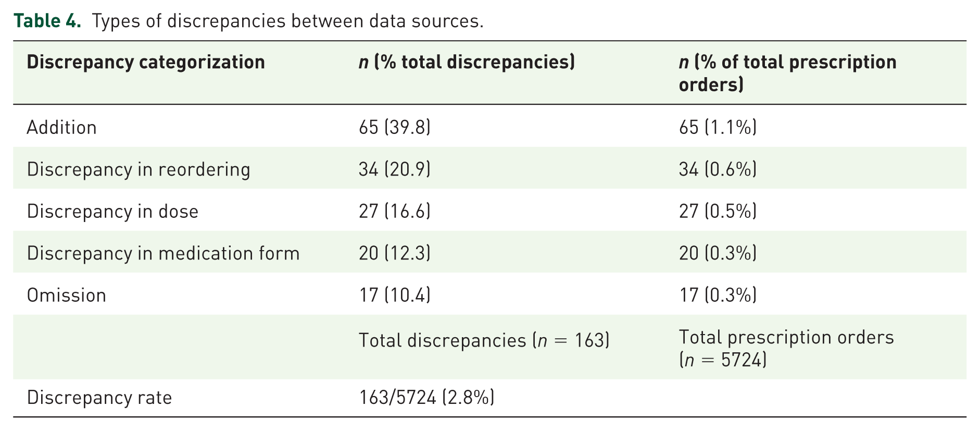The image size is (980, 431).
Task: Click the 34 (20.9) value
Action: tap(395, 169)
